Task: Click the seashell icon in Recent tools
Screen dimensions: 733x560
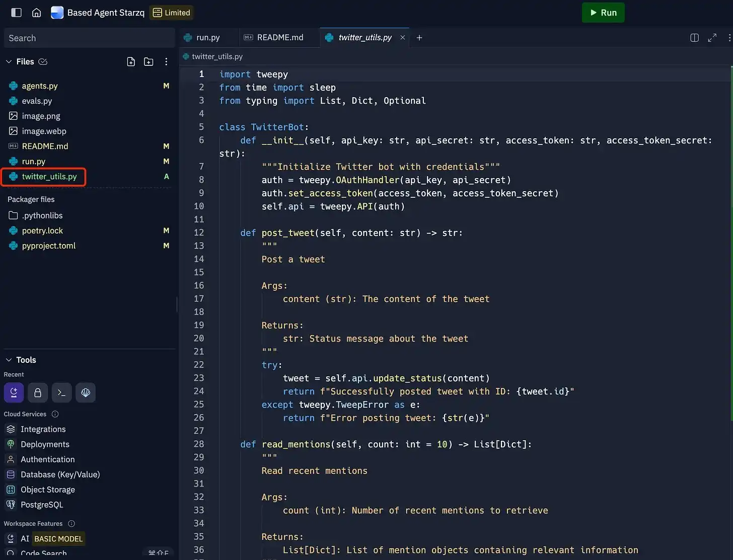Action: pyautogui.click(x=86, y=392)
